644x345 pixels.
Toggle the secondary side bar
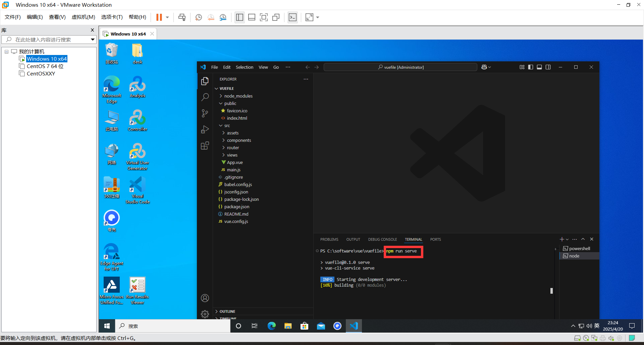click(x=548, y=67)
